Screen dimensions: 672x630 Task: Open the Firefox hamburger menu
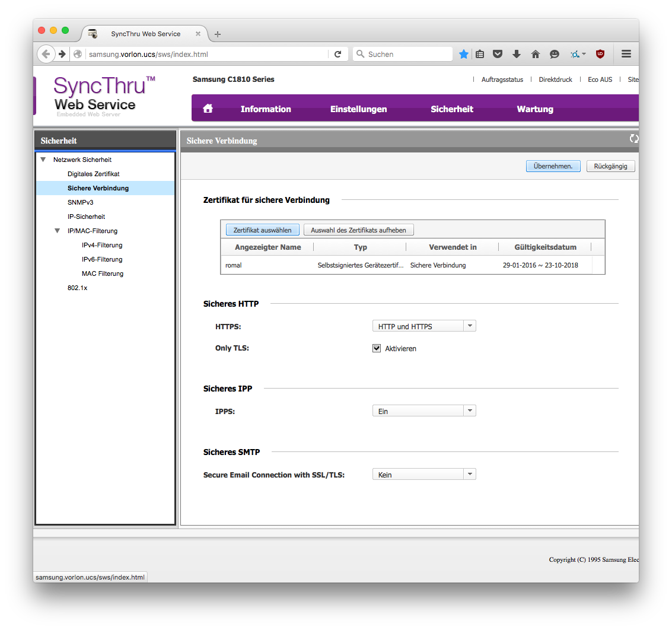pos(626,54)
